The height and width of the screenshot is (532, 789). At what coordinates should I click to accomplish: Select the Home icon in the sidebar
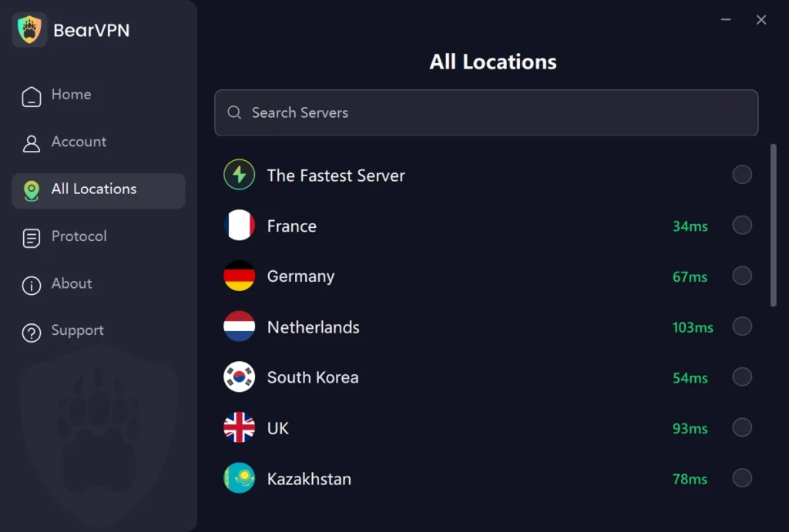[31, 94]
